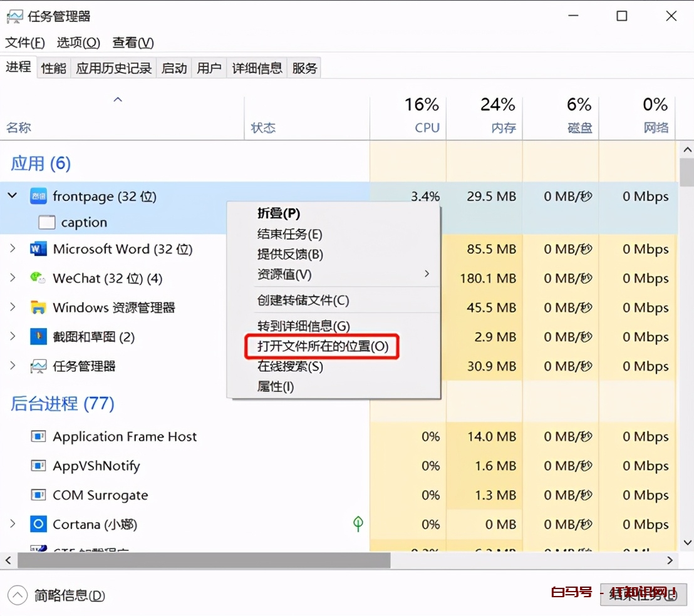Viewport: 694px width, 616px height.
Task: Select the 任务管理器 process icon
Action: coord(38,366)
